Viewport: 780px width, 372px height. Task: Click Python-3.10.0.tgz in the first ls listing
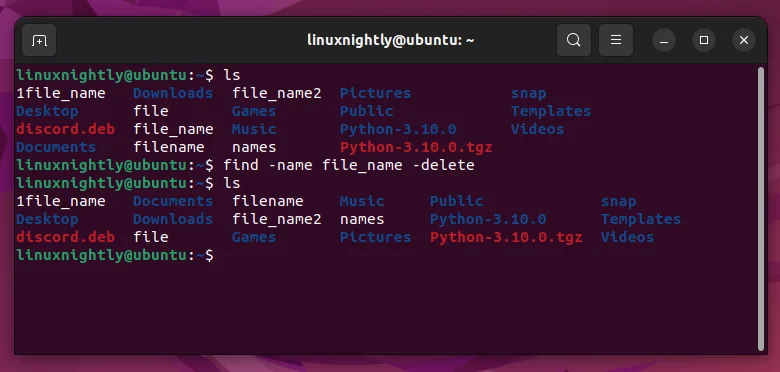pos(416,148)
